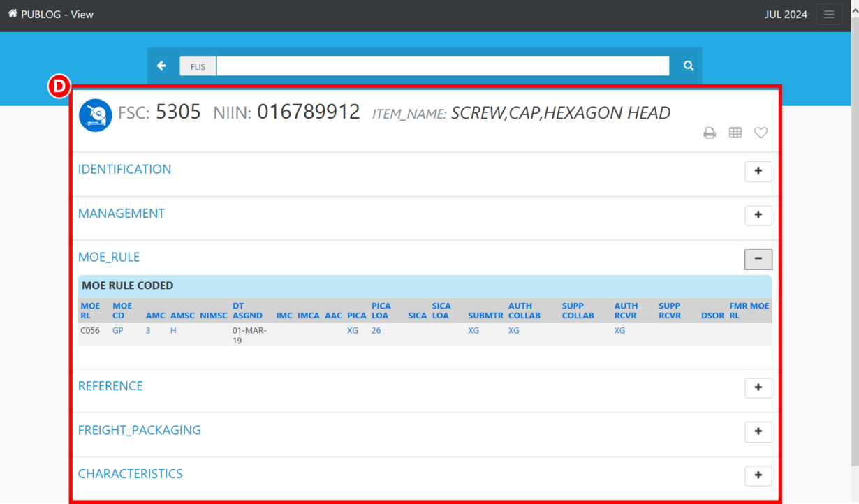Screen dimensions: 859x504
Task: Click the AUTH RCVR value XG
Action: click(x=620, y=331)
